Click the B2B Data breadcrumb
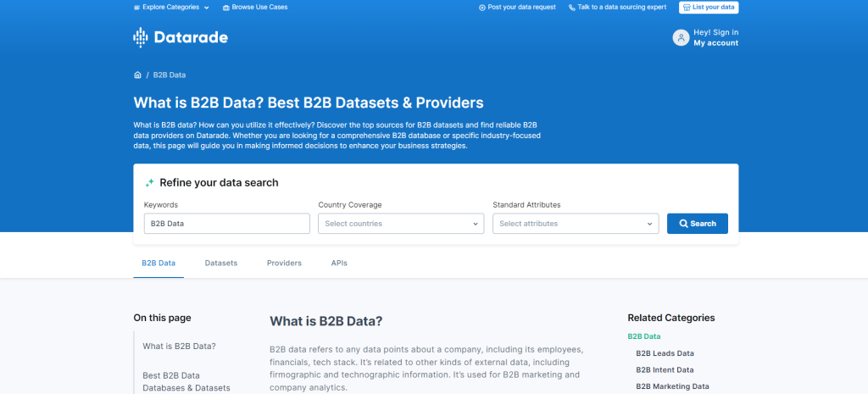Image resolution: width=868 pixels, height=394 pixels. pos(170,75)
